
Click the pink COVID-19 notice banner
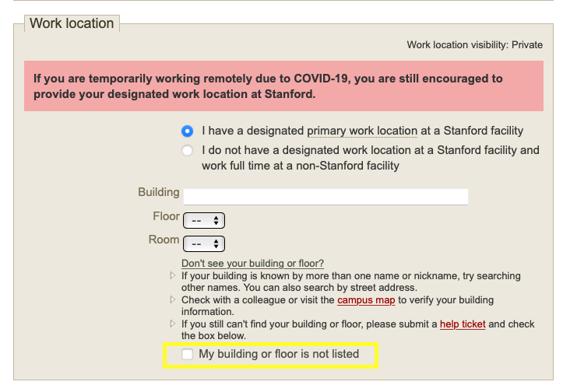click(x=283, y=86)
